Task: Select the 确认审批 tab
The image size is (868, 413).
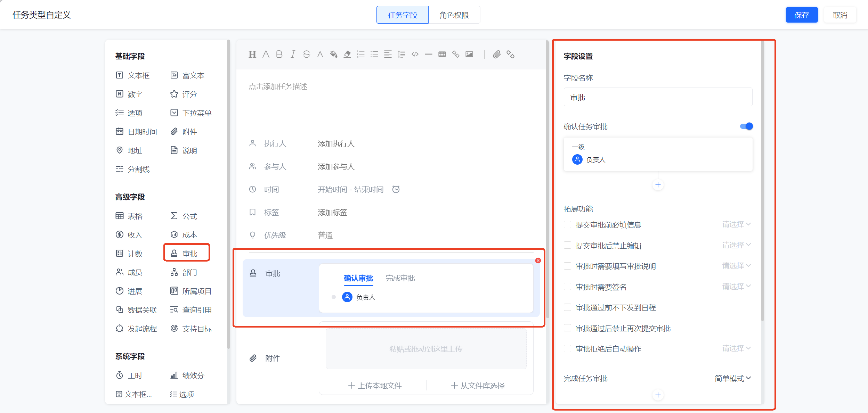Action: click(358, 278)
